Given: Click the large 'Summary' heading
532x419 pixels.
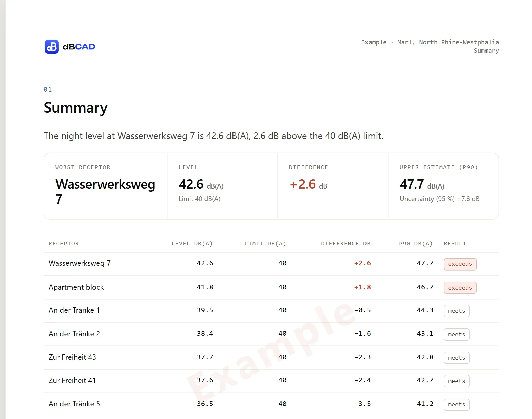Looking at the screenshot, I should click(x=75, y=108).
